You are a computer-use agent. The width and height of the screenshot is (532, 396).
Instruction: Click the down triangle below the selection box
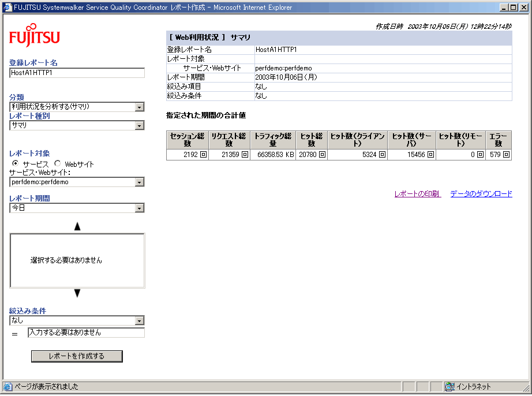pyautogui.click(x=77, y=293)
